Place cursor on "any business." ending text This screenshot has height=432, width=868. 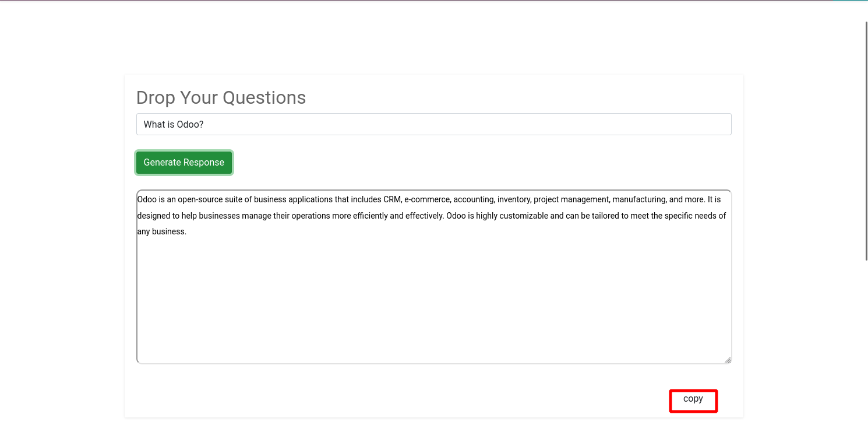[162, 231]
